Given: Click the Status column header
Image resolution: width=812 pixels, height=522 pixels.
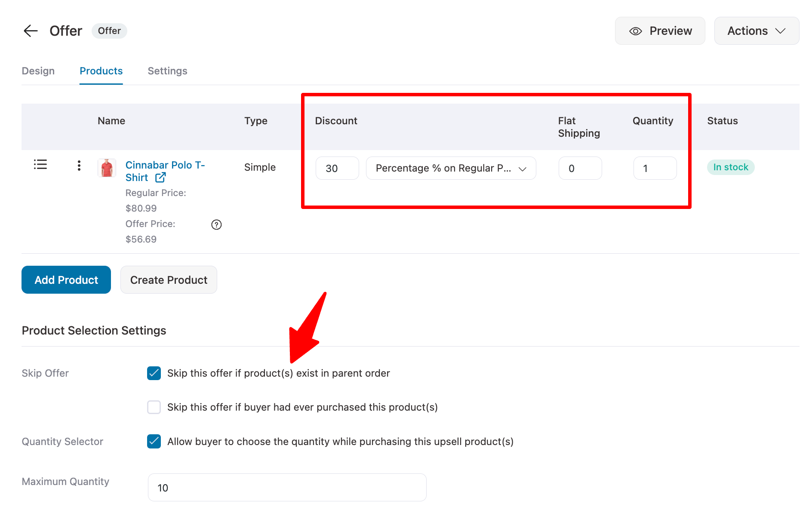Looking at the screenshot, I should (x=723, y=121).
